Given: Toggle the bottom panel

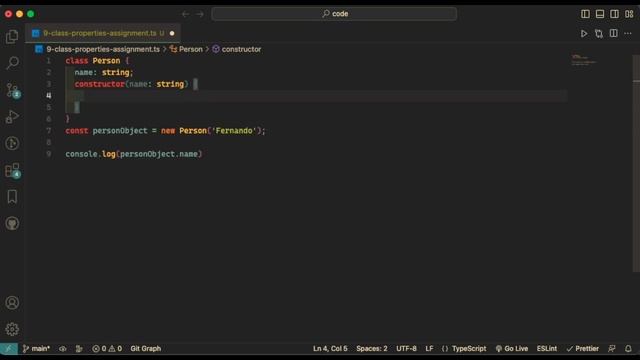Looking at the screenshot, I should [600, 14].
